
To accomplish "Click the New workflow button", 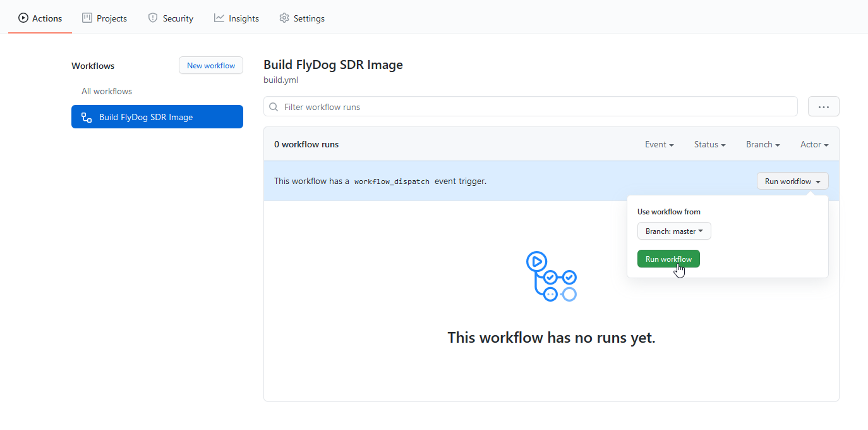I will [x=211, y=65].
